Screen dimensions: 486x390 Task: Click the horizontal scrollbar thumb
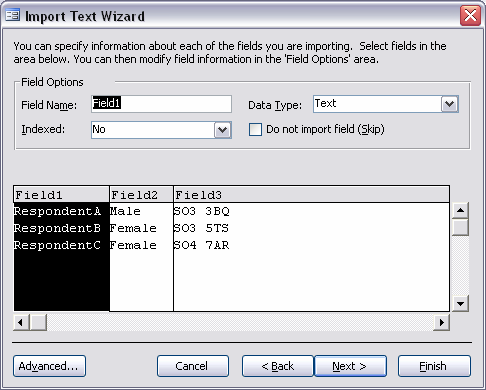pyautogui.click(x=38, y=322)
